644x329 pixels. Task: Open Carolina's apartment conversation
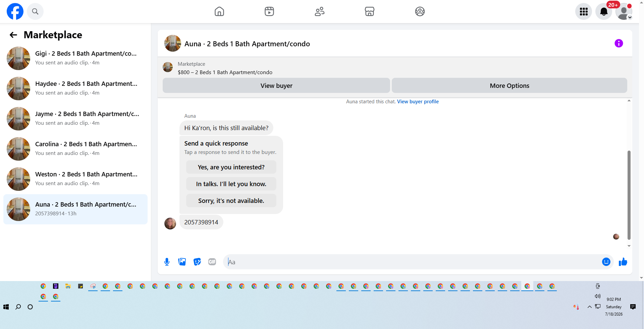pyautogui.click(x=75, y=149)
